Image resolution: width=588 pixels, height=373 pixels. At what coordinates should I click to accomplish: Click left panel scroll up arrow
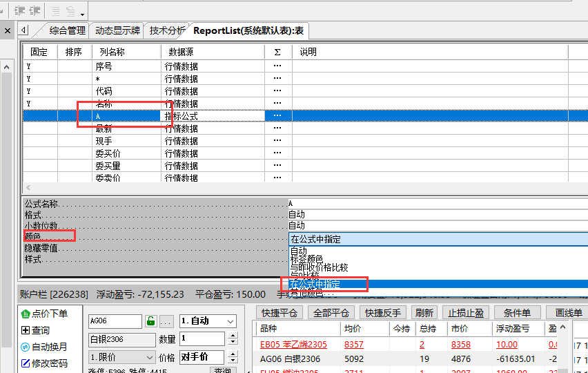[x=6, y=67]
